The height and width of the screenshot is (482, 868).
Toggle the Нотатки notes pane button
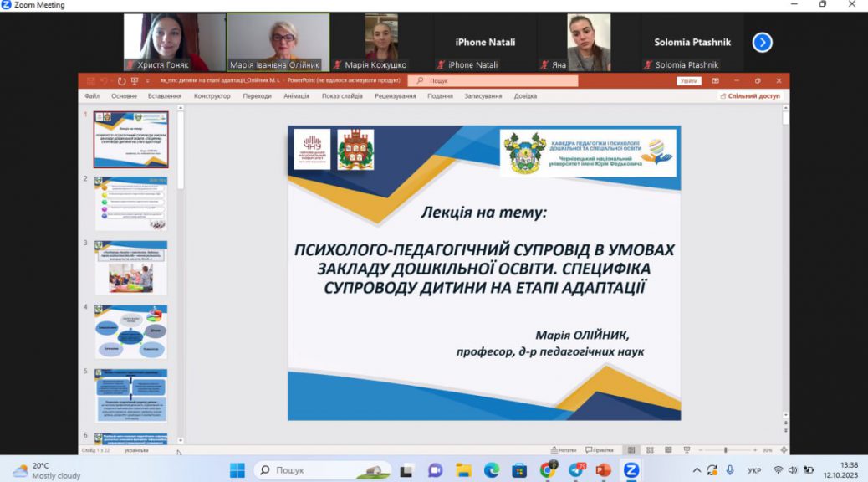click(564, 450)
